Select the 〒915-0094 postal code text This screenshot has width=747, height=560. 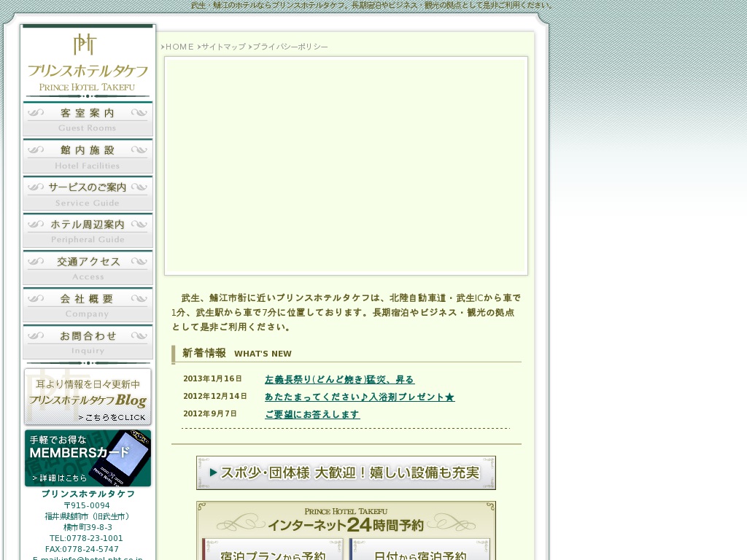click(87, 505)
